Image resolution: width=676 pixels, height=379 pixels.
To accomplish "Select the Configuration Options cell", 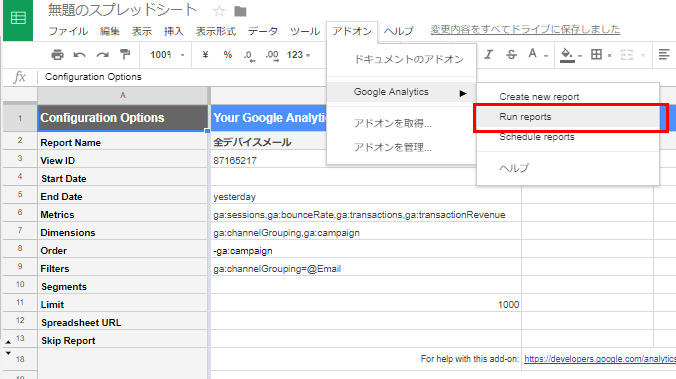I will [x=123, y=118].
